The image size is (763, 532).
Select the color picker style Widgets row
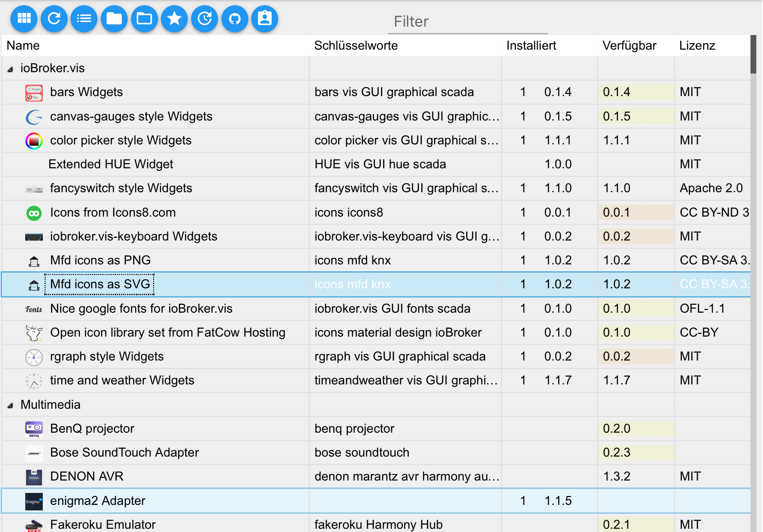120,140
